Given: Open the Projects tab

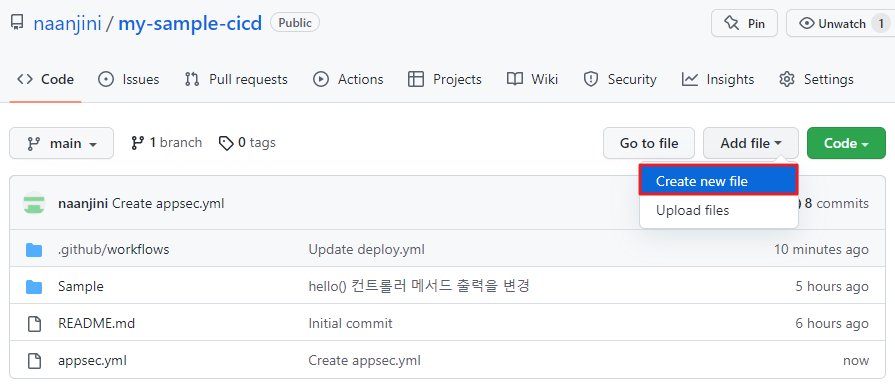Looking at the screenshot, I should 445,79.
